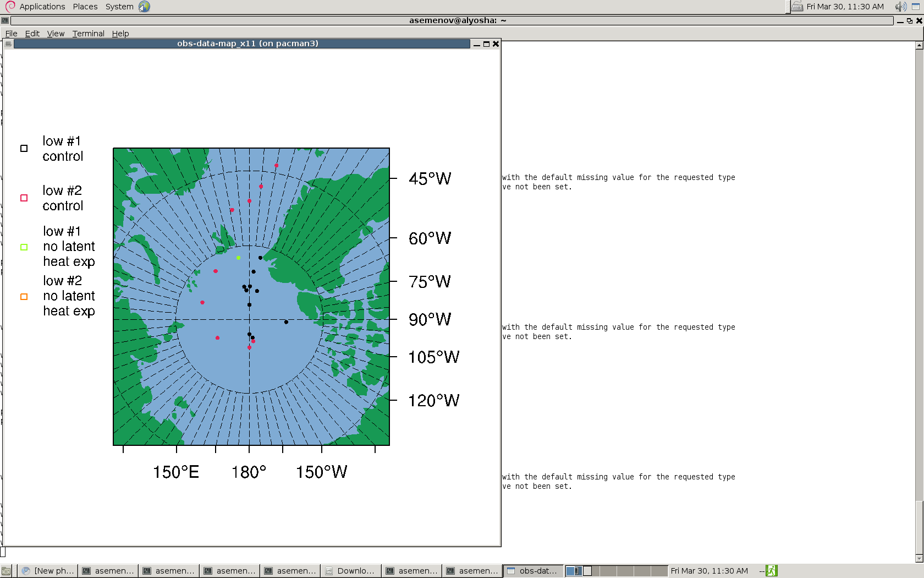Click the volume speaker icon

coord(900,7)
